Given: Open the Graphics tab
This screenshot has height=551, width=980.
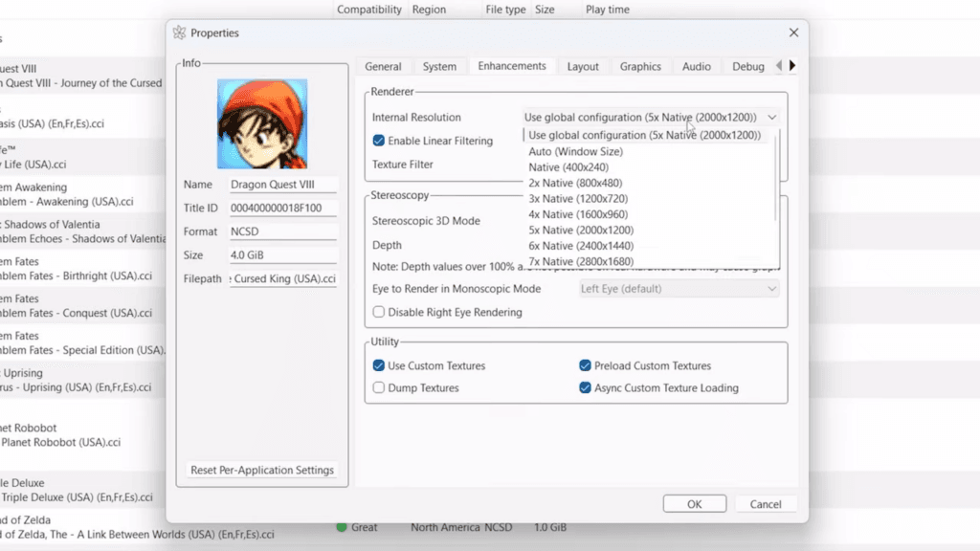Looking at the screenshot, I should [640, 66].
